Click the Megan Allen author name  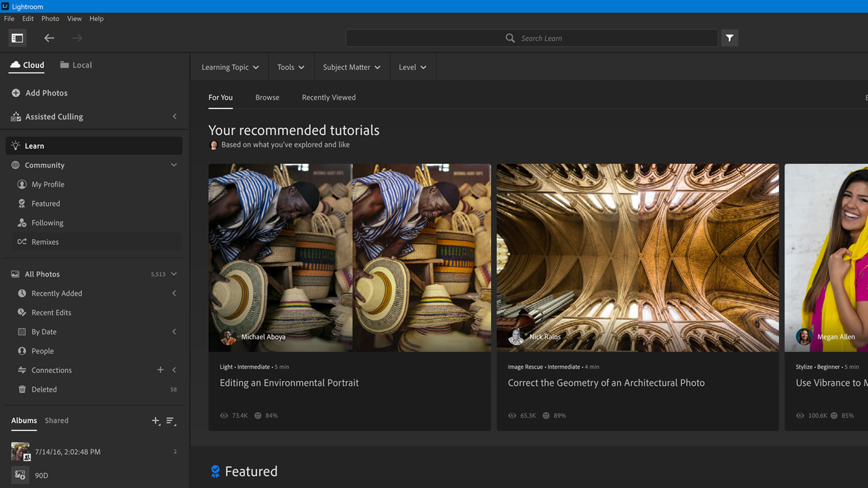tap(836, 337)
